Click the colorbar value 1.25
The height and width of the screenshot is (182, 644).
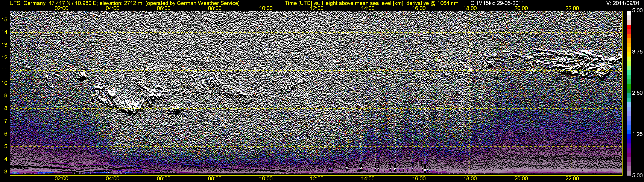638,134
